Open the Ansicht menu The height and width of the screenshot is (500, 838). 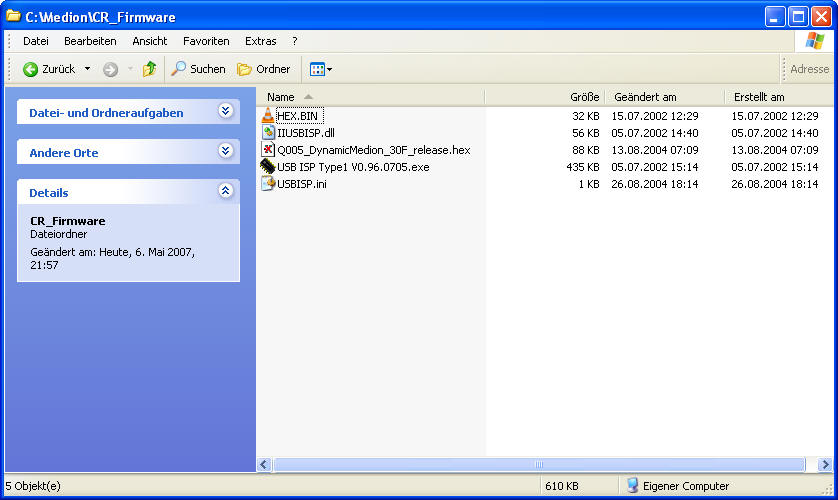point(150,41)
